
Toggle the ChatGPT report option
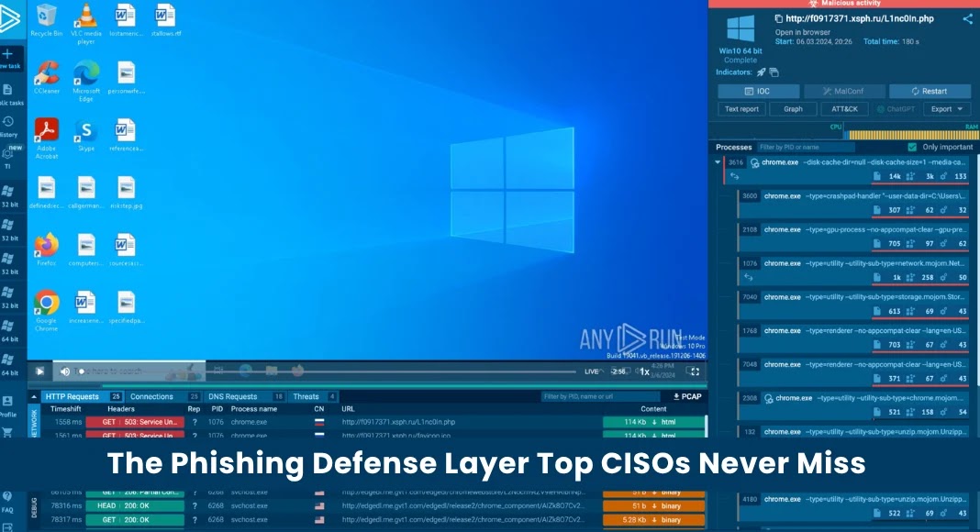click(x=895, y=108)
